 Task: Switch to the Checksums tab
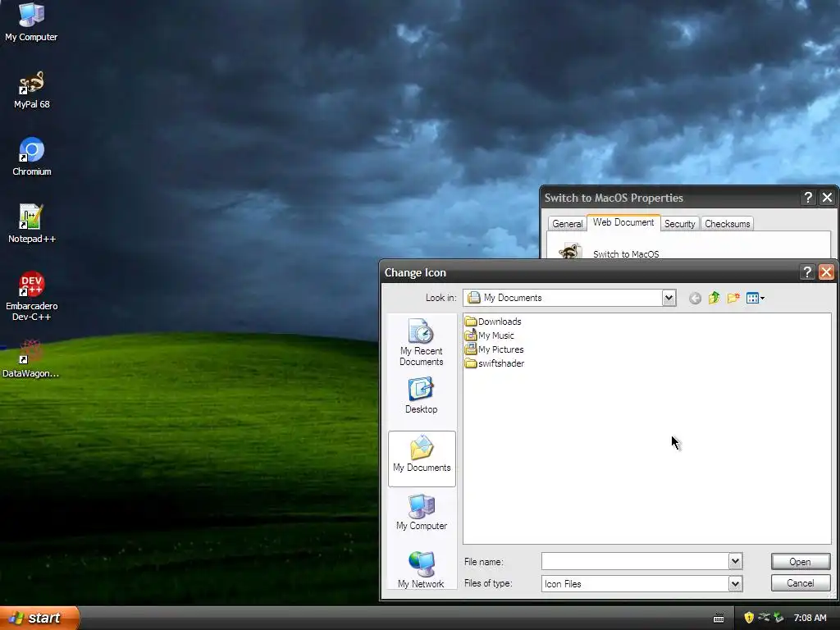coord(727,224)
